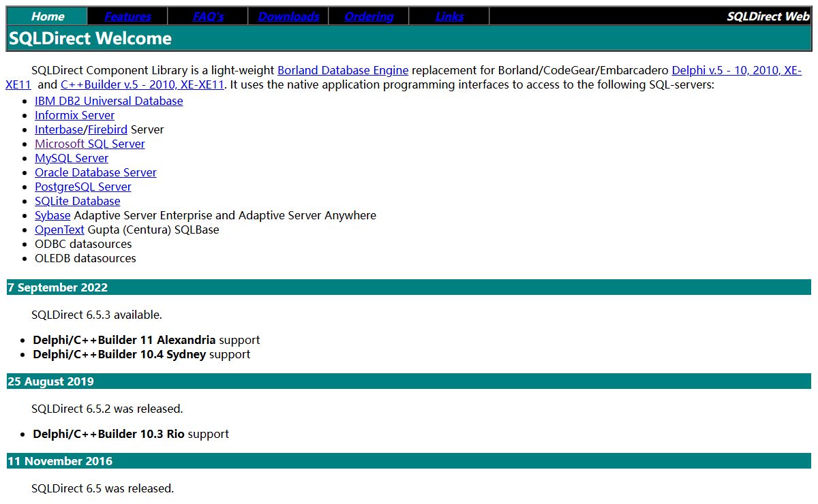Open the Delphi v.5 - 10, 2010, XE-XE11 link
The width and height of the screenshot is (818, 504).
(737, 70)
